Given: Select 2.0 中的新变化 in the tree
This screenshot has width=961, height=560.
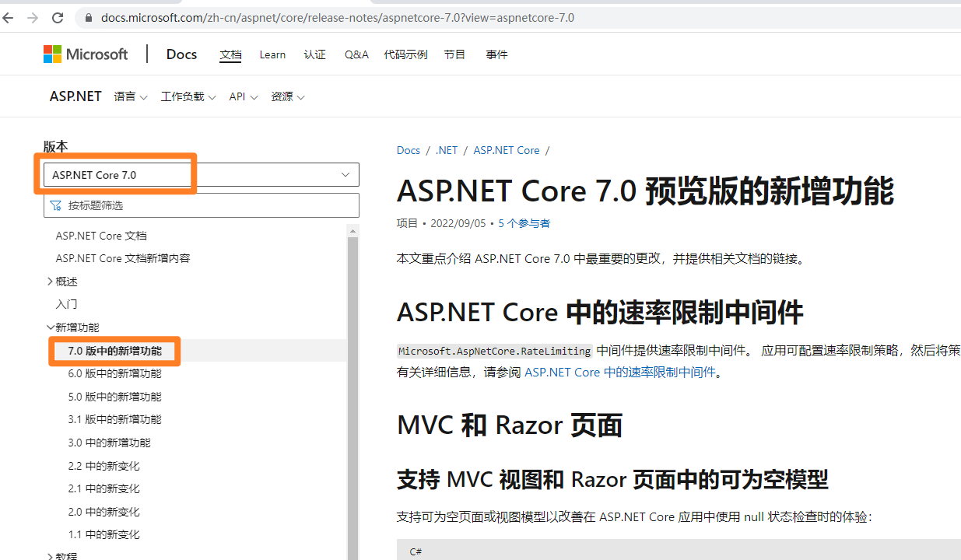Looking at the screenshot, I should (x=104, y=512).
